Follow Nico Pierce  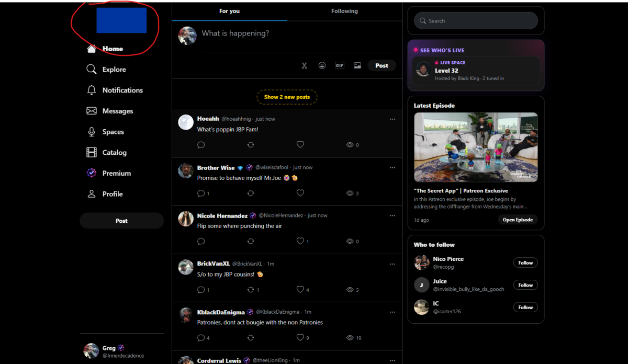pos(525,263)
